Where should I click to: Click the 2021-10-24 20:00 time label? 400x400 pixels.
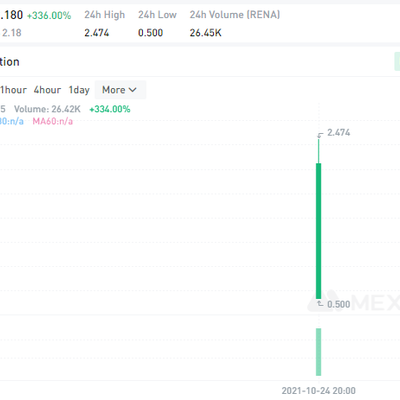tap(318, 390)
